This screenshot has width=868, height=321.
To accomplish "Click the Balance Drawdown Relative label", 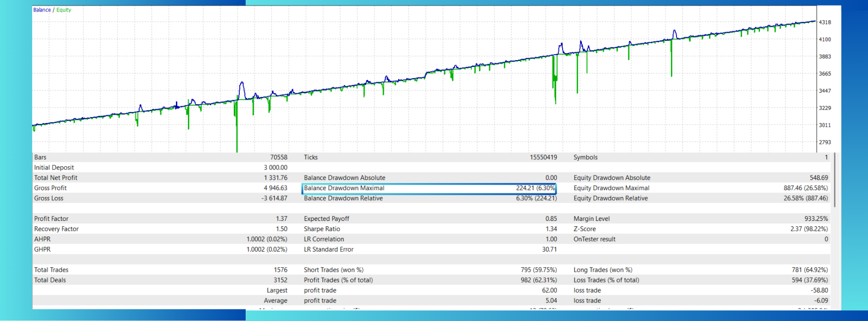I will (343, 198).
